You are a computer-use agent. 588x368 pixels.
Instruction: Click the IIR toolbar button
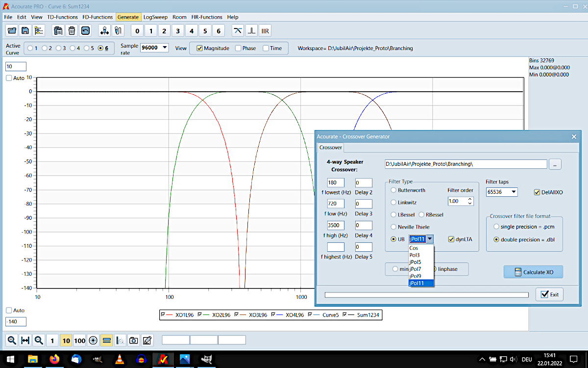pos(265,30)
